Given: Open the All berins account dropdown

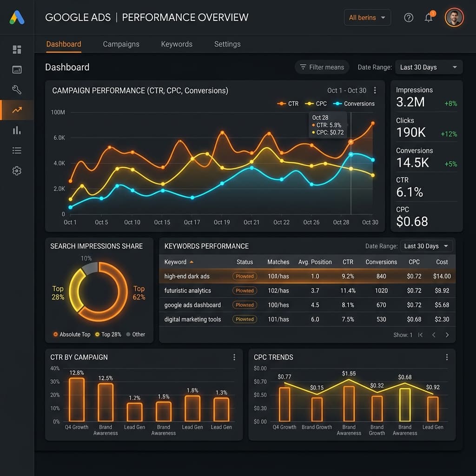Looking at the screenshot, I should pyautogui.click(x=367, y=18).
